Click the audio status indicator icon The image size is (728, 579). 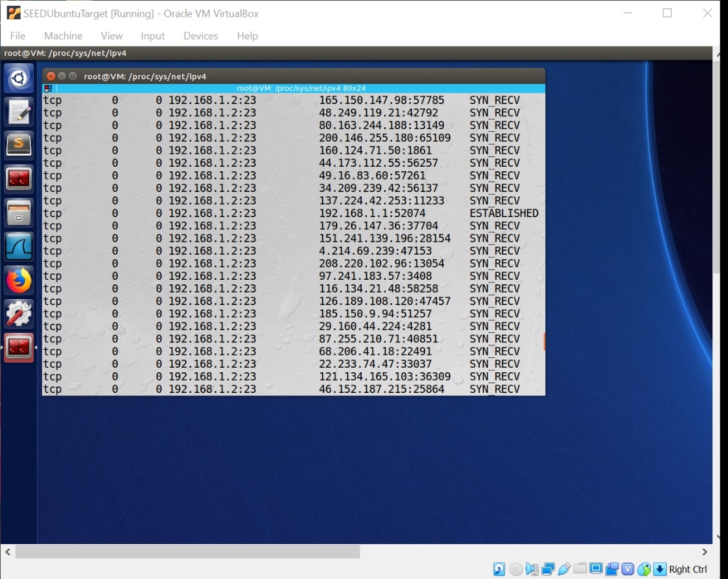(532, 569)
